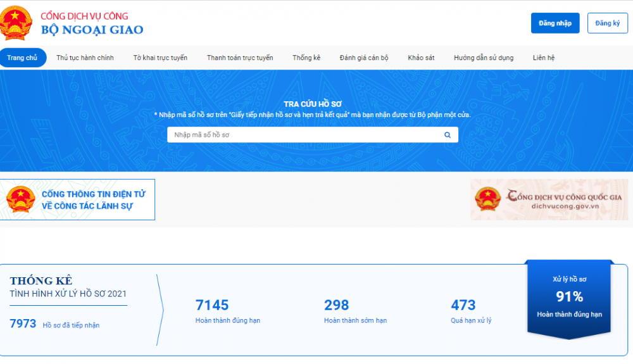Click the magnifier search icon
Image resolution: width=633 pixels, height=364 pixels.
click(448, 135)
